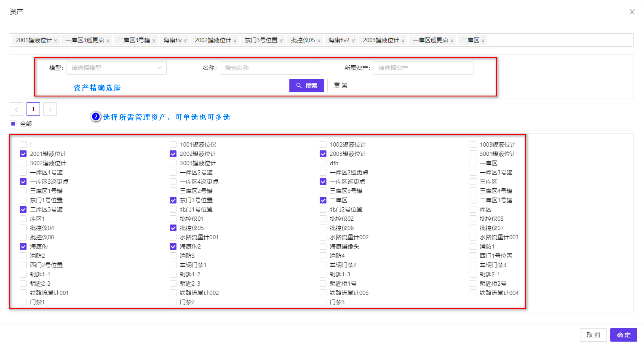Check the 库区1 checkbox
Viewport: 644px width, 345px height.
tap(23, 219)
